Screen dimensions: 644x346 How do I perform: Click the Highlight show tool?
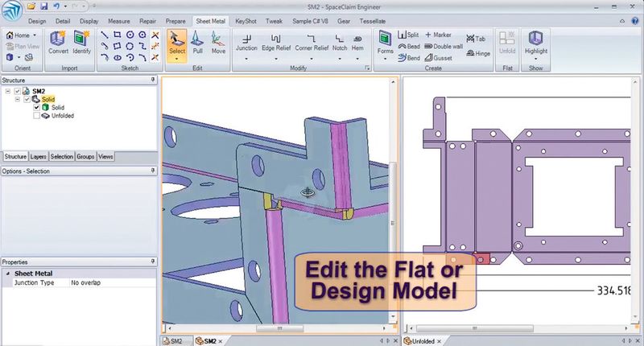click(536, 43)
